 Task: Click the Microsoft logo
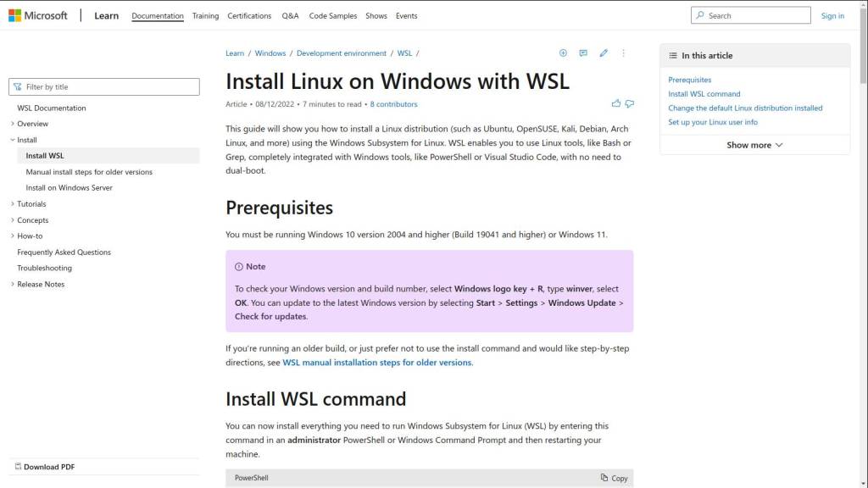37,15
